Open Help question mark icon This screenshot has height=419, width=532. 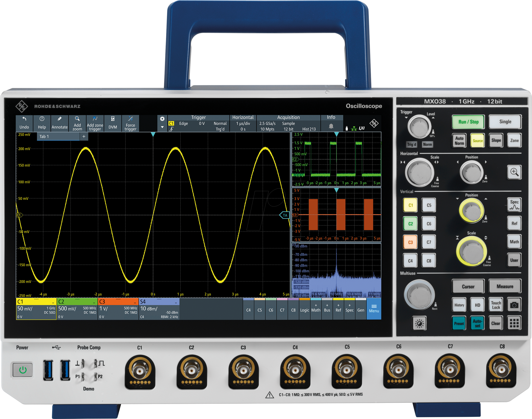click(x=42, y=119)
